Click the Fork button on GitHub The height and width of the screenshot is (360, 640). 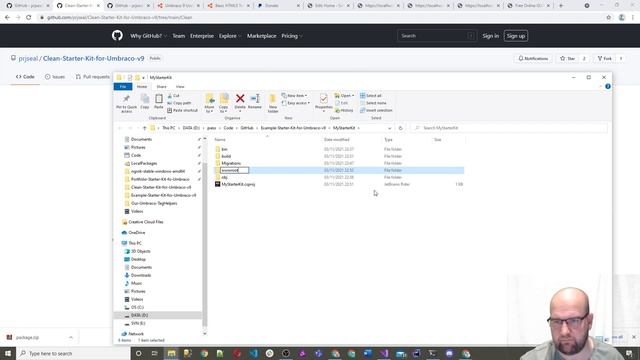[605, 59]
